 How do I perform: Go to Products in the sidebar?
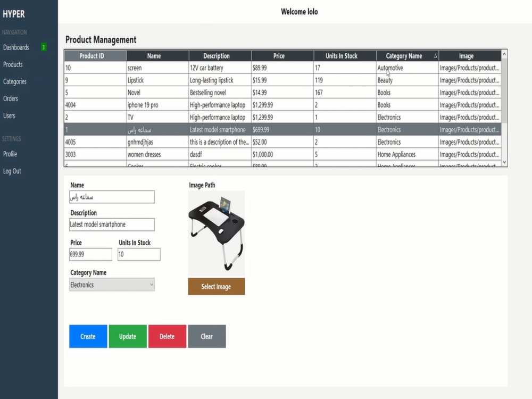13,64
